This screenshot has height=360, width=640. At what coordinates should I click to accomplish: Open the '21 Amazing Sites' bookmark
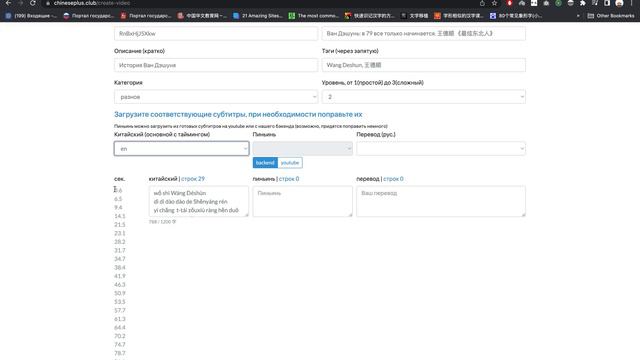click(258, 16)
